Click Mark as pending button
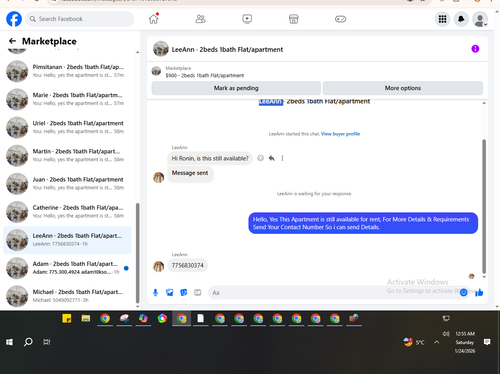This screenshot has width=500, height=374. pyautogui.click(x=236, y=88)
